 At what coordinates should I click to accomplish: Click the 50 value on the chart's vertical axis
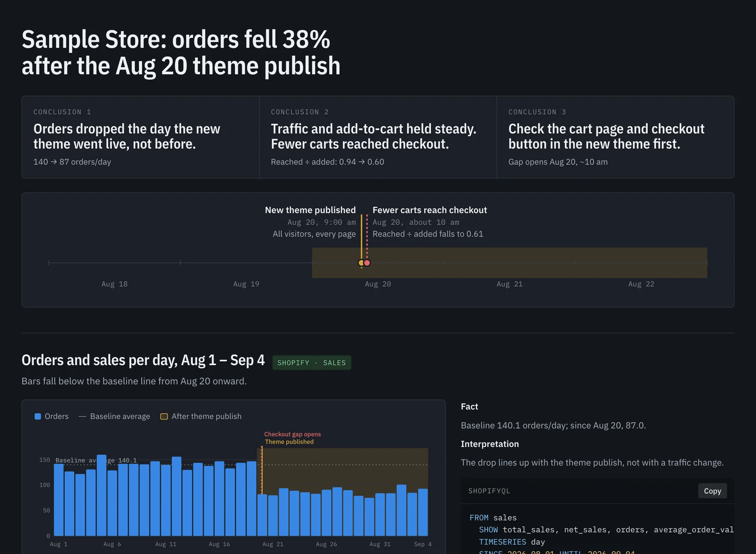tap(46, 511)
